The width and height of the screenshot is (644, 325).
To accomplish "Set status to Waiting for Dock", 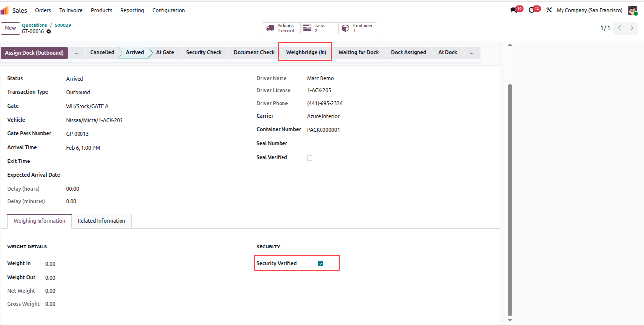I will (x=359, y=52).
